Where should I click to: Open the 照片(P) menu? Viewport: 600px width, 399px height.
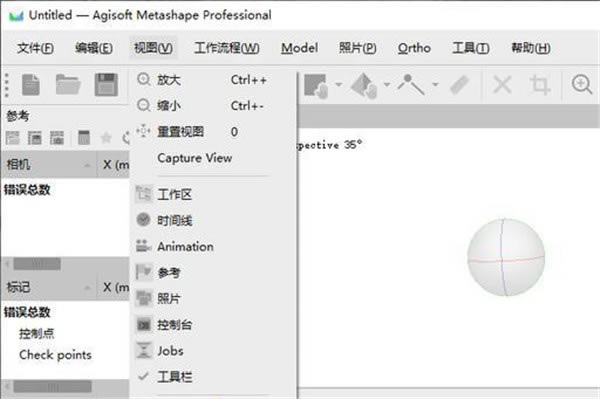click(358, 48)
